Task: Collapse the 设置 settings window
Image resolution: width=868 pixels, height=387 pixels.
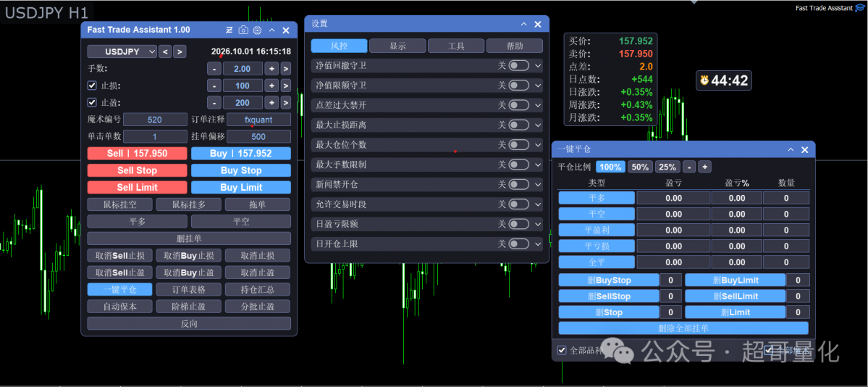Action: pos(523,24)
